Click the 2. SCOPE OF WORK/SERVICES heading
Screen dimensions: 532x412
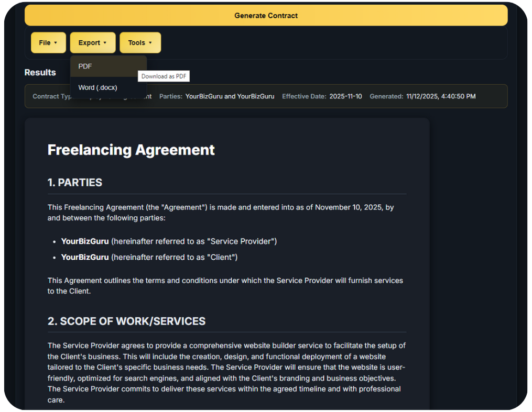(x=126, y=321)
